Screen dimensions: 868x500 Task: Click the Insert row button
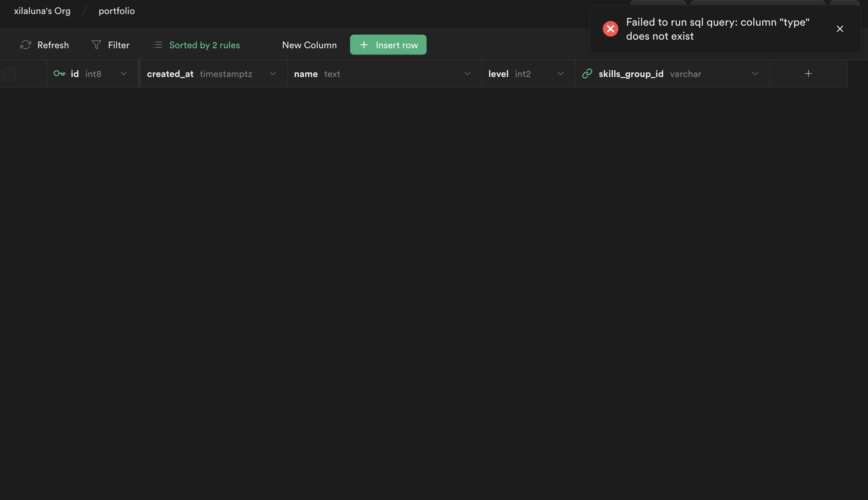click(x=388, y=45)
